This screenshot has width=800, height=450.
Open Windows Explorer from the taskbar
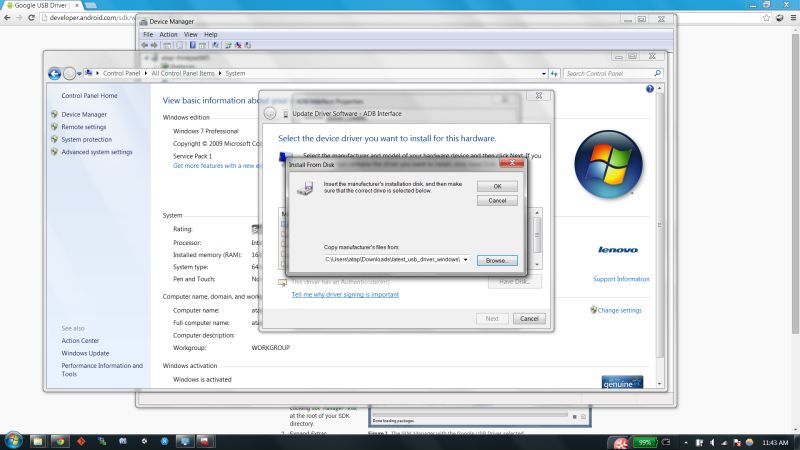[37, 441]
